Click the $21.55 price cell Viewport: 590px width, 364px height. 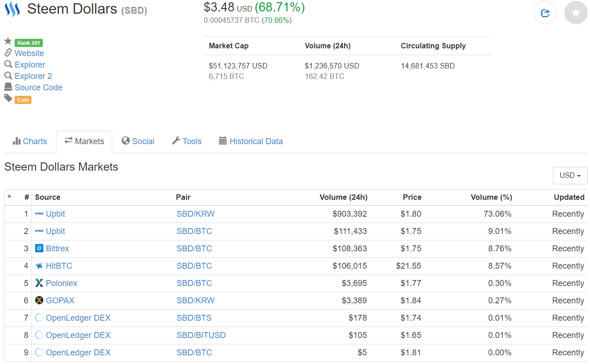click(x=408, y=266)
